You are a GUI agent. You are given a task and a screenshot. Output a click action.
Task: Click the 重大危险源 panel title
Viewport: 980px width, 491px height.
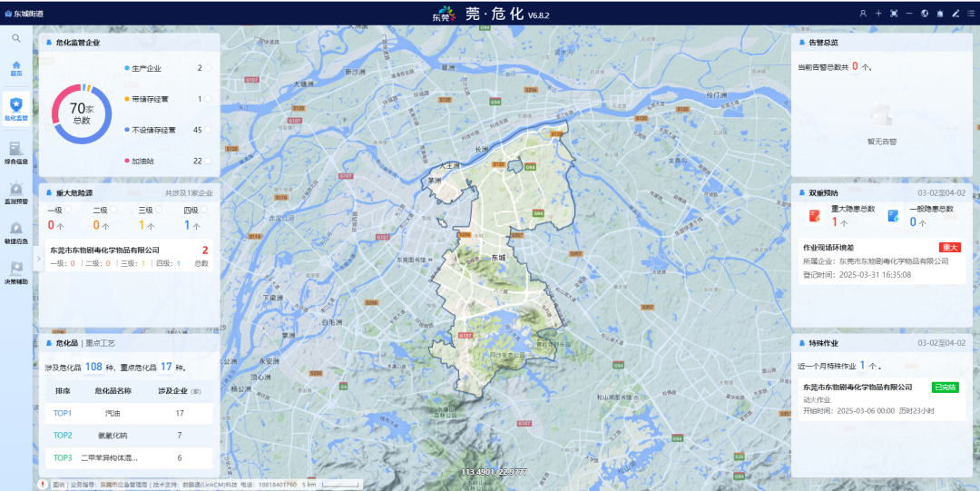[73, 192]
